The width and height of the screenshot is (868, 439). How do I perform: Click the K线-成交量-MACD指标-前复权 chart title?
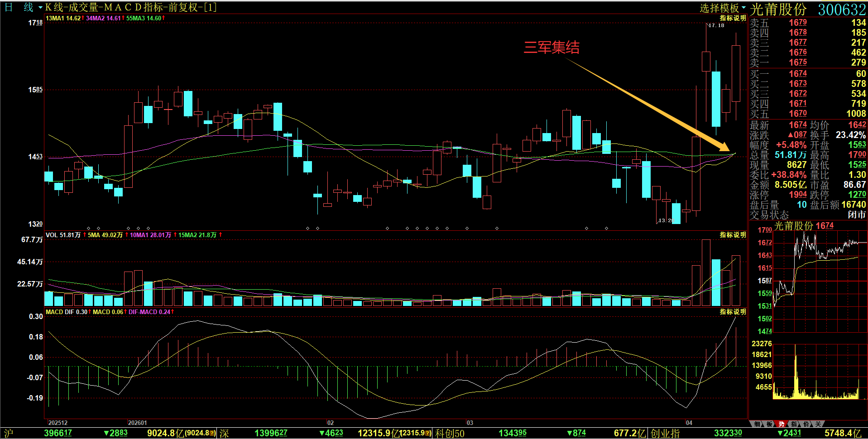pyautogui.click(x=131, y=7)
